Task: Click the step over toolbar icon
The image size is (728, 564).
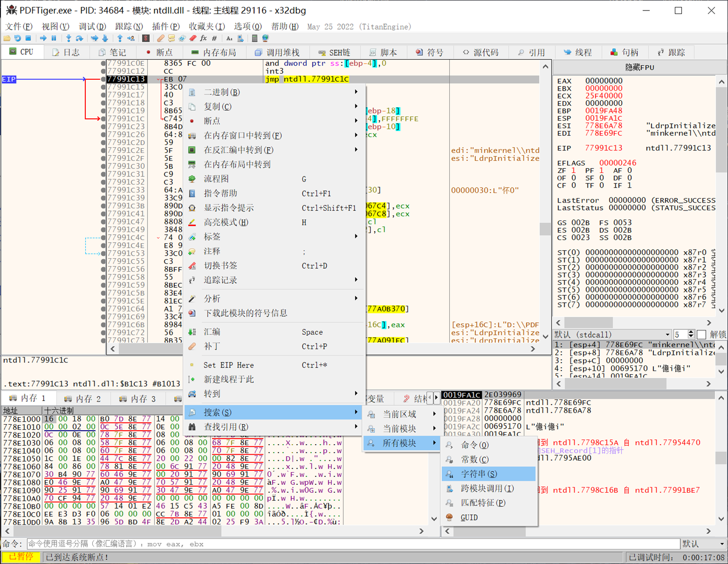Action: (x=80, y=39)
